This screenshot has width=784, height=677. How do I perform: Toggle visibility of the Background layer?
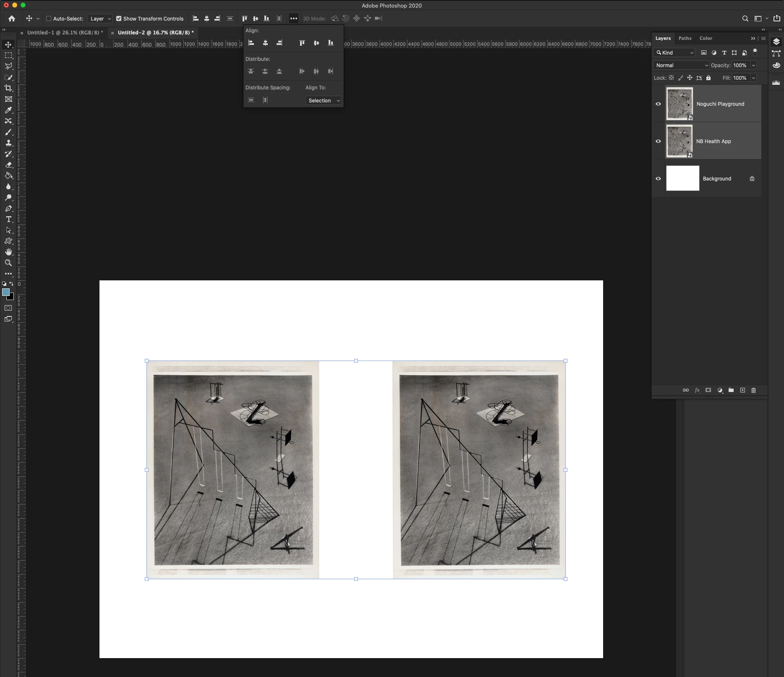pos(658,179)
